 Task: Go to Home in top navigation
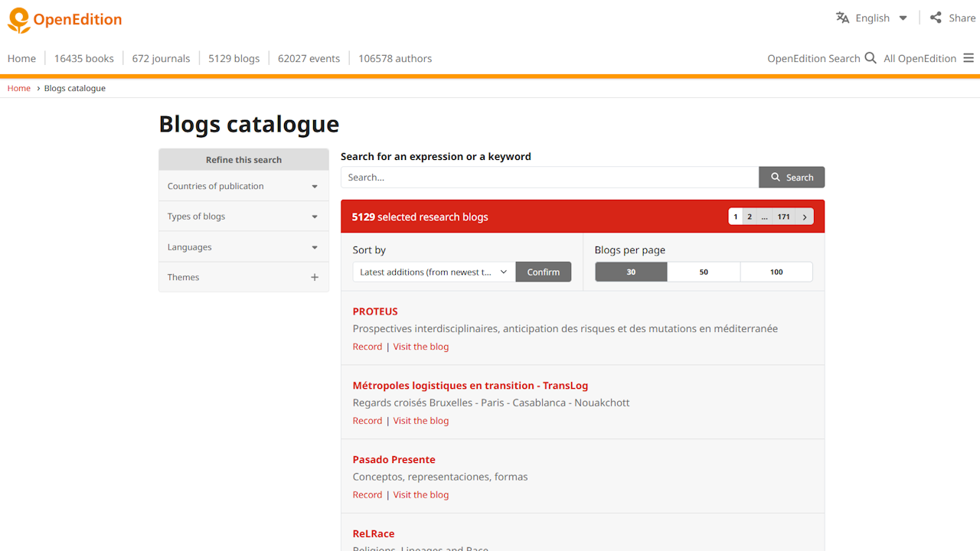coord(21,58)
